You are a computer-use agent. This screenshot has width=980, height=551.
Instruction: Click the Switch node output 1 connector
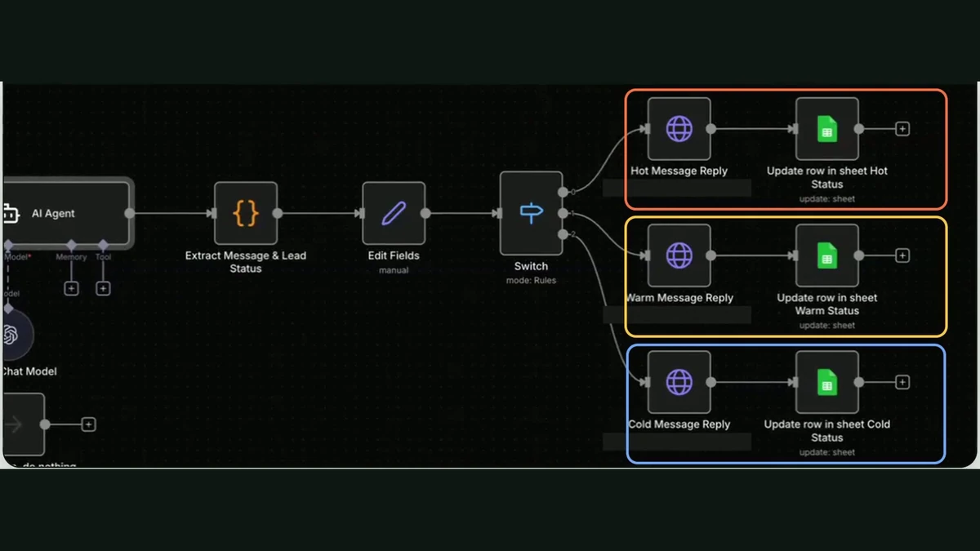(563, 213)
